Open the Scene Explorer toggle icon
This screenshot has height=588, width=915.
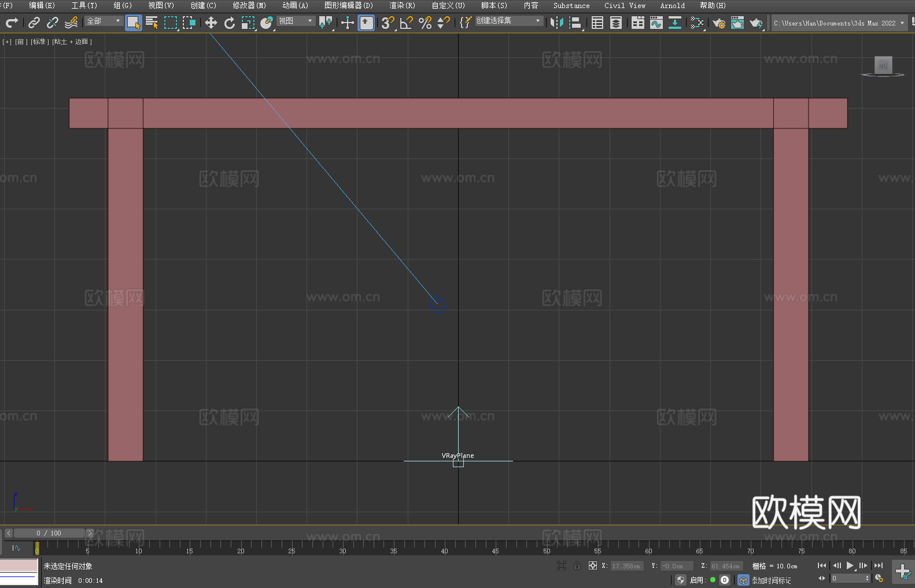click(x=597, y=23)
